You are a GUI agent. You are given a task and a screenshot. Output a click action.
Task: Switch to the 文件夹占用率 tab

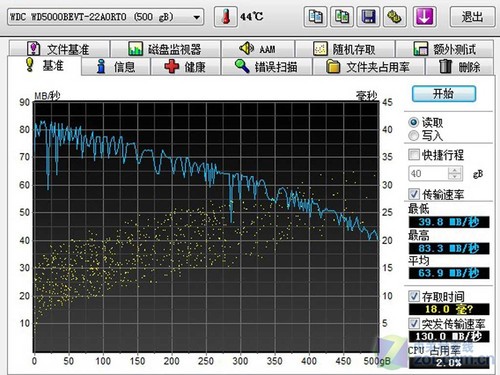pyautogui.click(x=368, y=66)
